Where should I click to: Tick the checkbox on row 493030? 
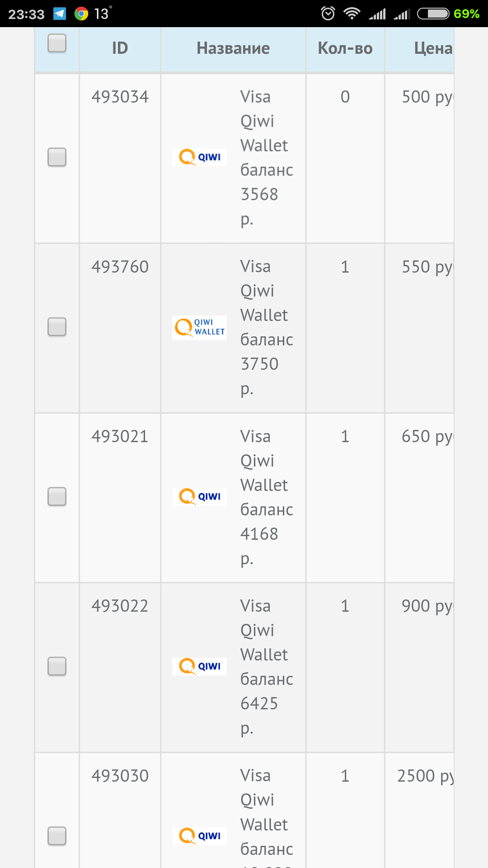[56, 835]
